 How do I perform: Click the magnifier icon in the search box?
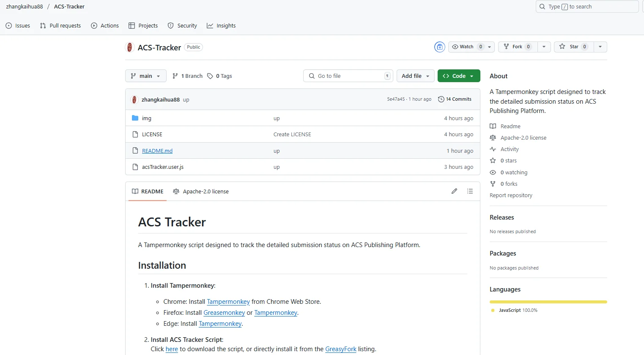(x=543, y=6)
